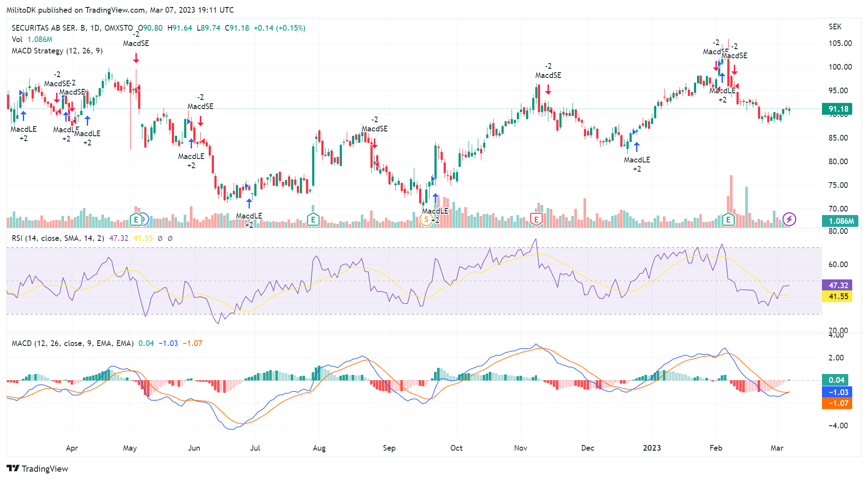Open the green earnings E marker near August
868x480 pixels.
pos(313,219)
